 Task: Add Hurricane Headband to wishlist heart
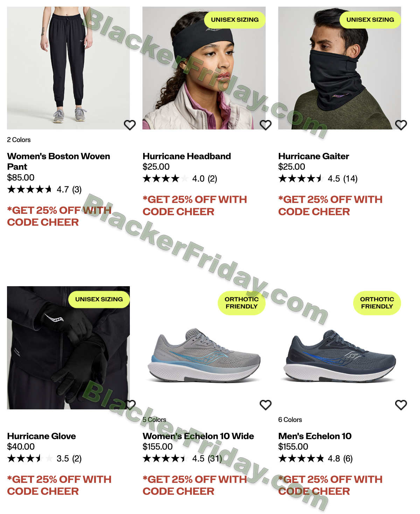click(266, 125)
